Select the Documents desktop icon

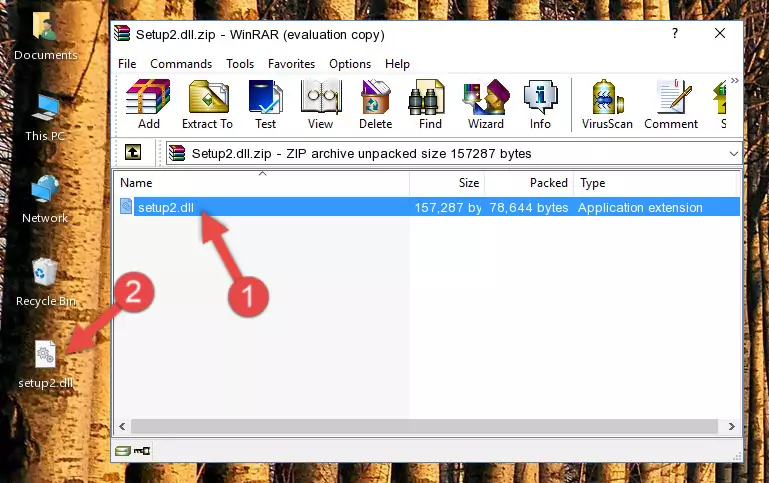(45, 36)
